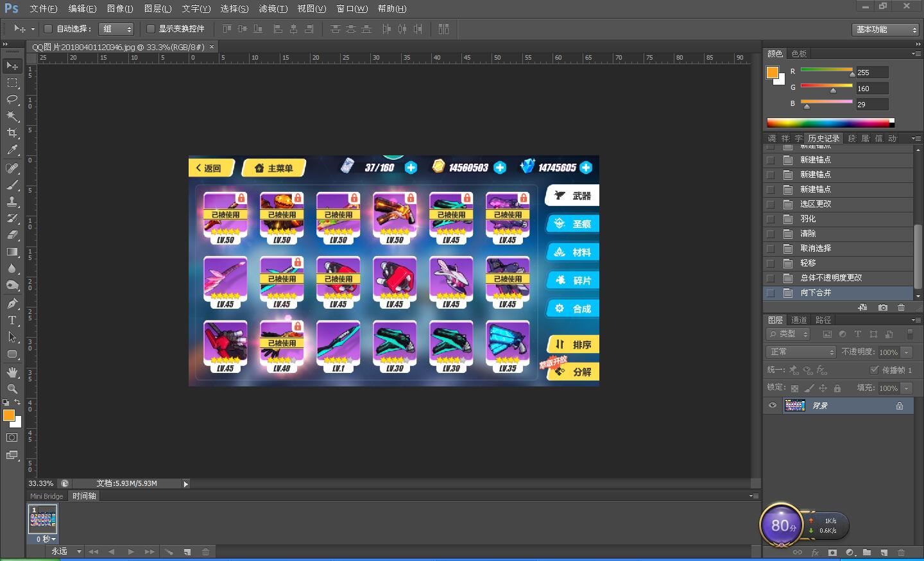The height and width of the screenshot is (561, 924).
Task: Open the 文件 menu
Action: point(44,8)
